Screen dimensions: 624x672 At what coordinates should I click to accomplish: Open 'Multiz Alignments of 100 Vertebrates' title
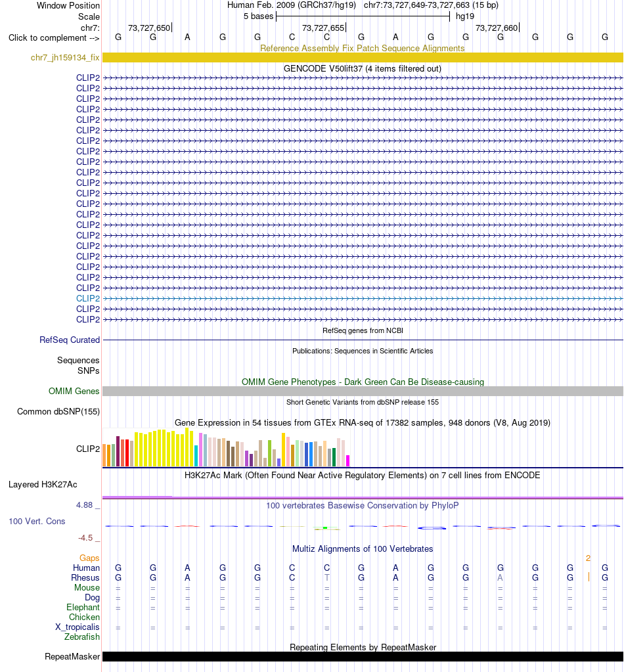click(363, 549)
